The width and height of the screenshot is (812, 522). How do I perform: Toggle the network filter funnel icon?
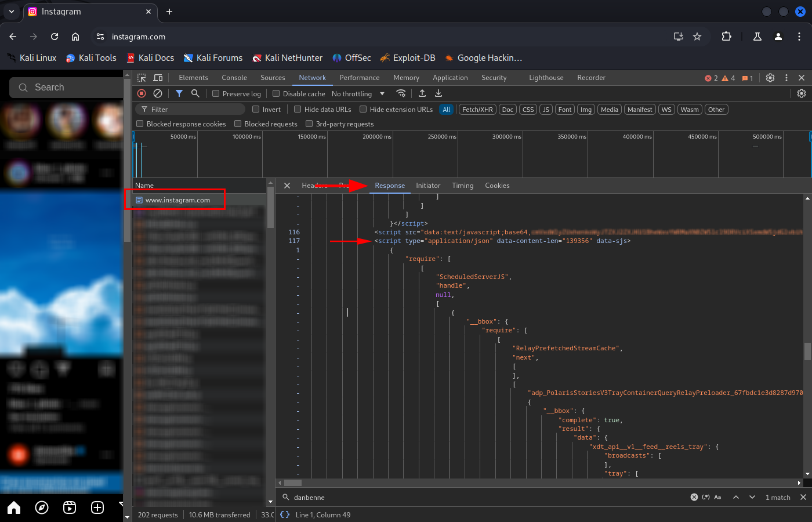pyautogui.click(x=179, y=93)
